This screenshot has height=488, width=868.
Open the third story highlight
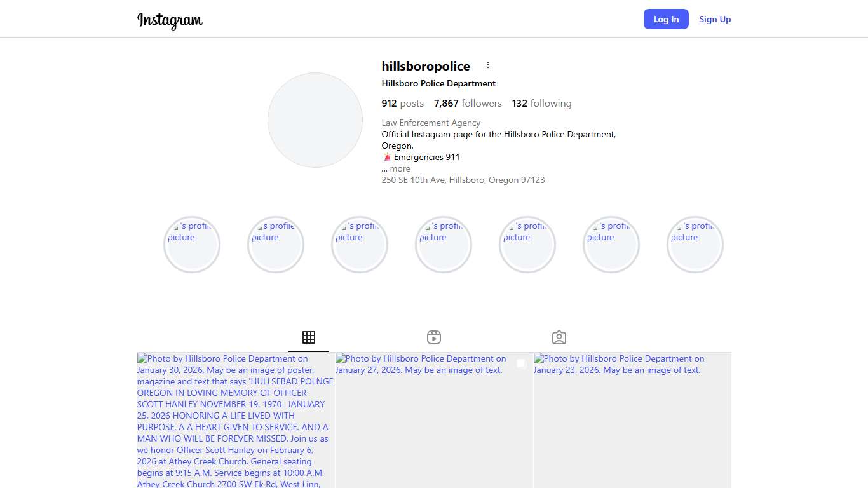click(360, 245)
